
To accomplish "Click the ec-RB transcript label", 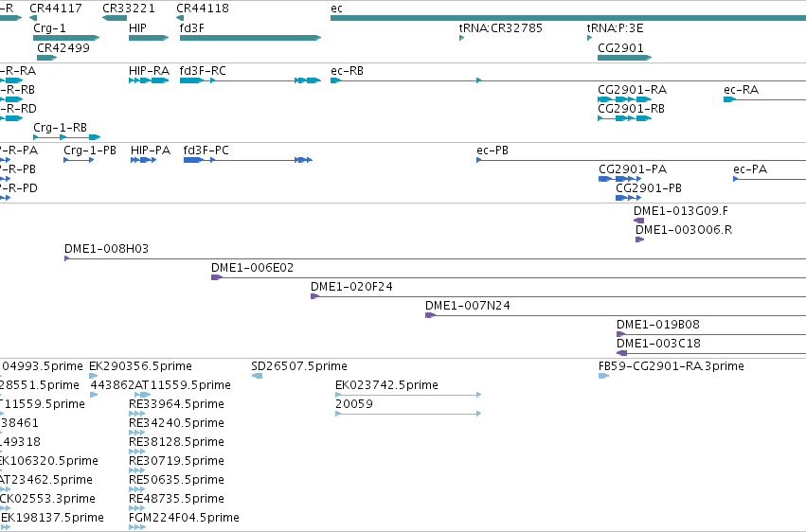I will point(347,71).
